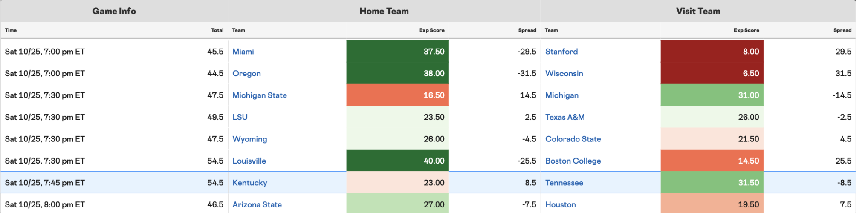Open the Texas A&M team link

tap(565, 117)
